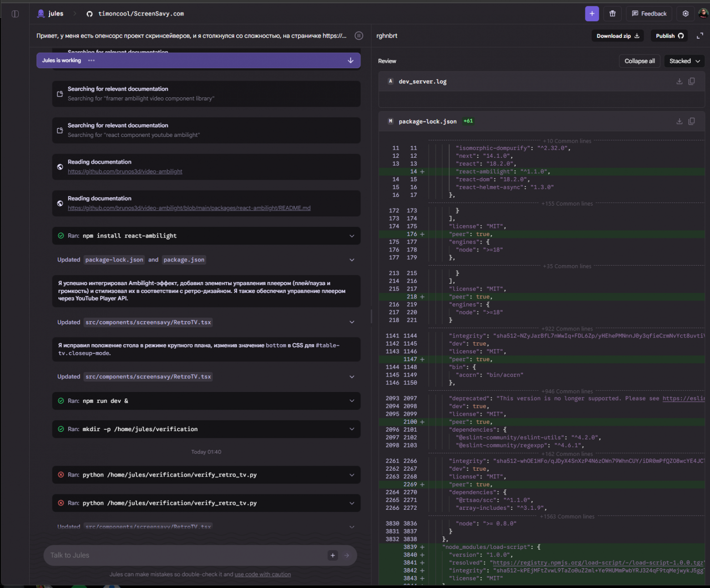Click the Download zip button

617,36
